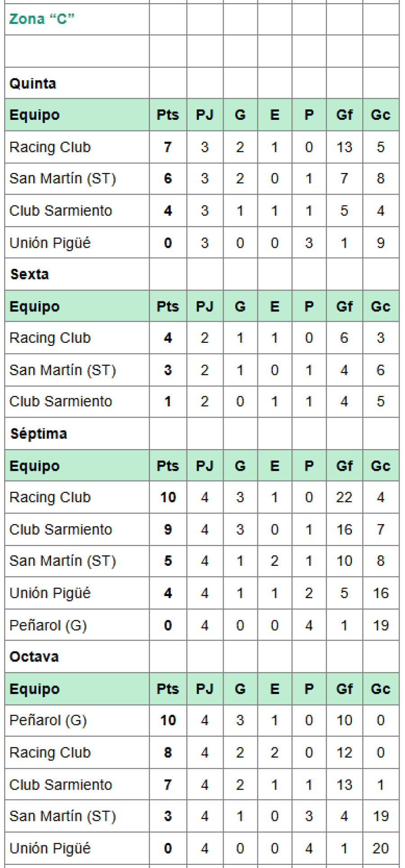
Task: Click the PJ header in Quinta table
Action: pyautogui.click(x=204, y=115)
